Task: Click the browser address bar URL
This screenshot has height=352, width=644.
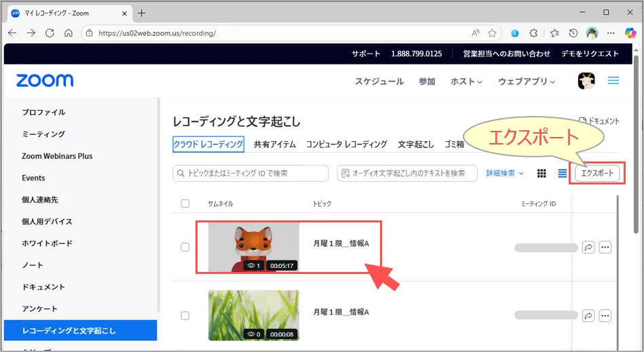Action: [157, 33]
